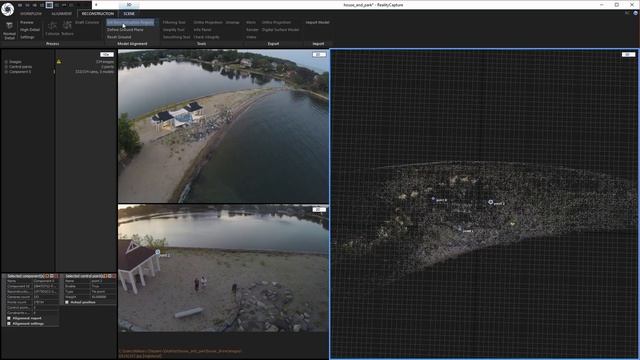
Task: Select the highlighted layout icon in title bar
Action: coord(49,5)
